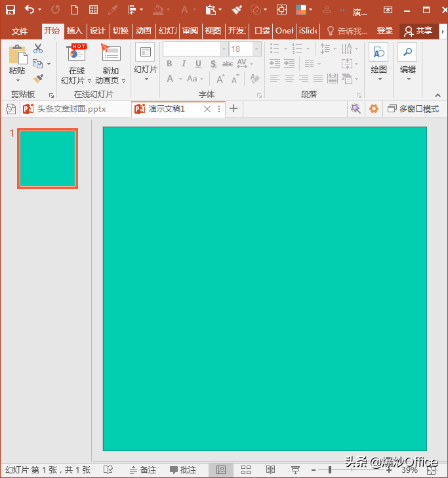Open the Editing (编辑) search menu
The width and height of the screenshot is (448, 478).
(x=408, y=62)
